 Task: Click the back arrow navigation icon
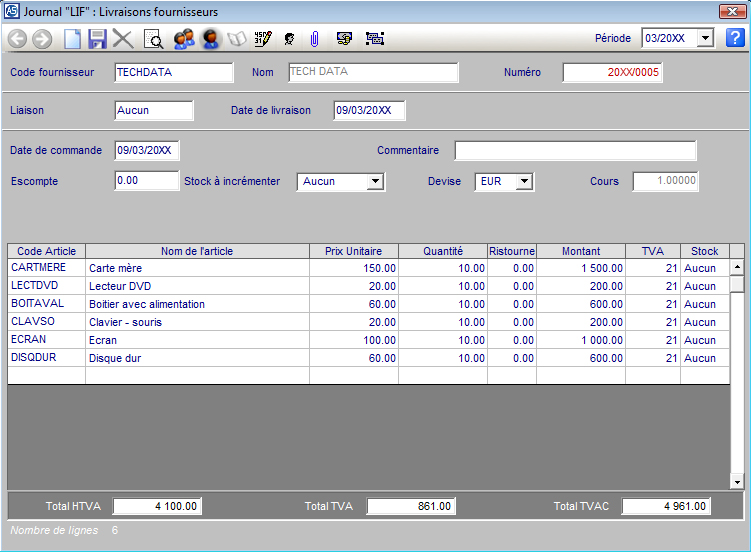pos(17,39)
